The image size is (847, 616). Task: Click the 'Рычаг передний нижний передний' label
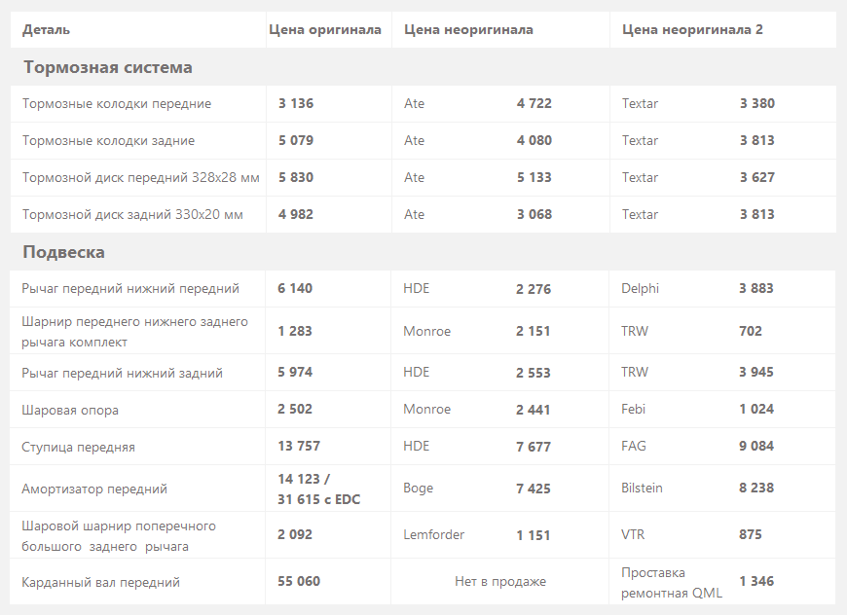pyautogui.click(x=130, y=289)
